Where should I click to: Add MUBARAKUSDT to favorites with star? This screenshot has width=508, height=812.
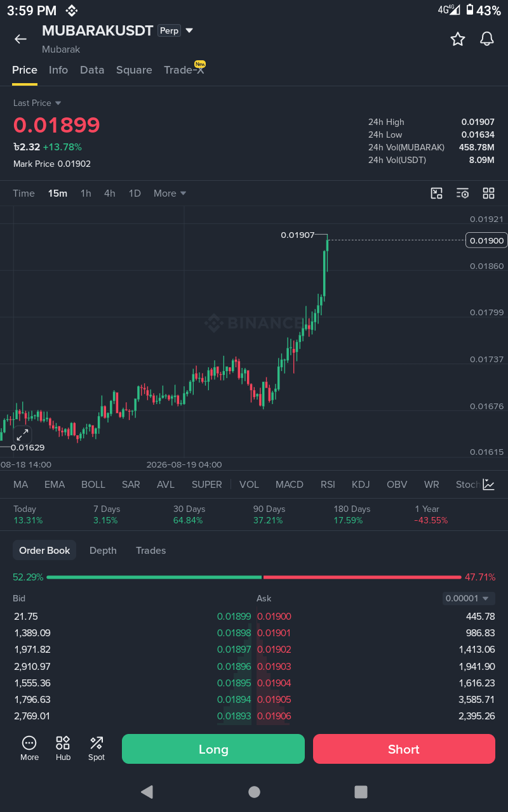458,39
